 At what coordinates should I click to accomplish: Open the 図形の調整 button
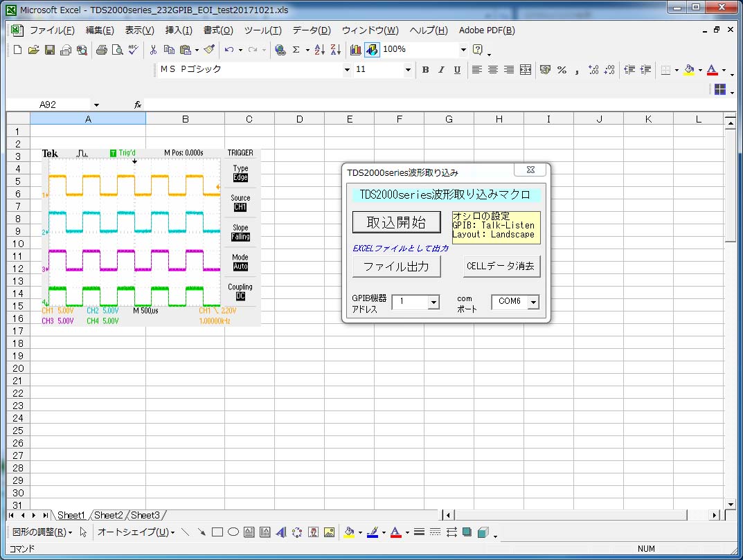[x=43, y=532]
